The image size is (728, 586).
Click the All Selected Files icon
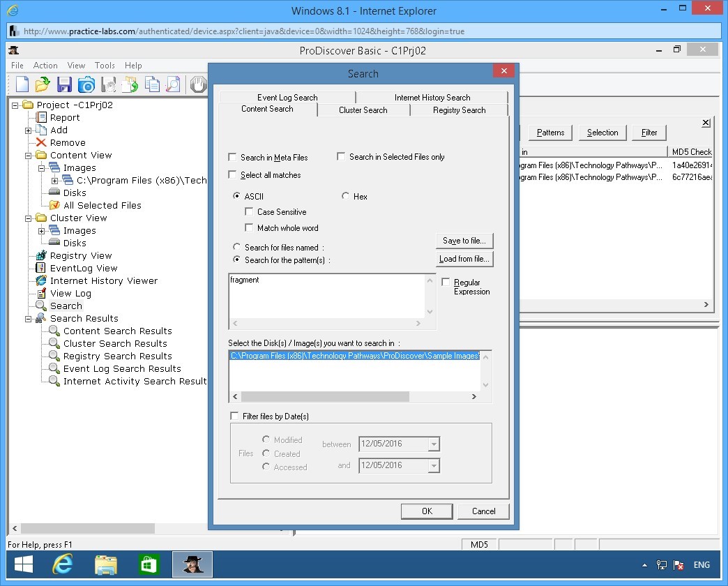click(54, 205)
